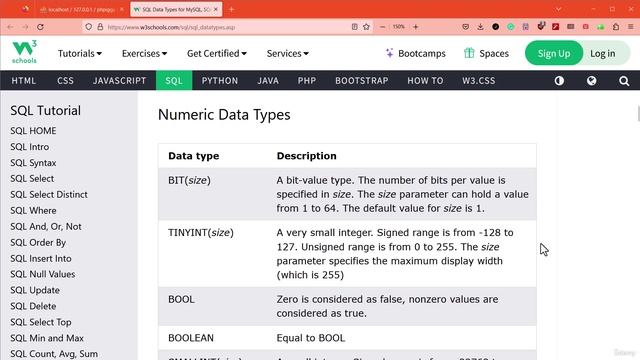Screen dimensions: 640x360
Task: Open SQL Insert Into in the sidebar
Action: 41,258
